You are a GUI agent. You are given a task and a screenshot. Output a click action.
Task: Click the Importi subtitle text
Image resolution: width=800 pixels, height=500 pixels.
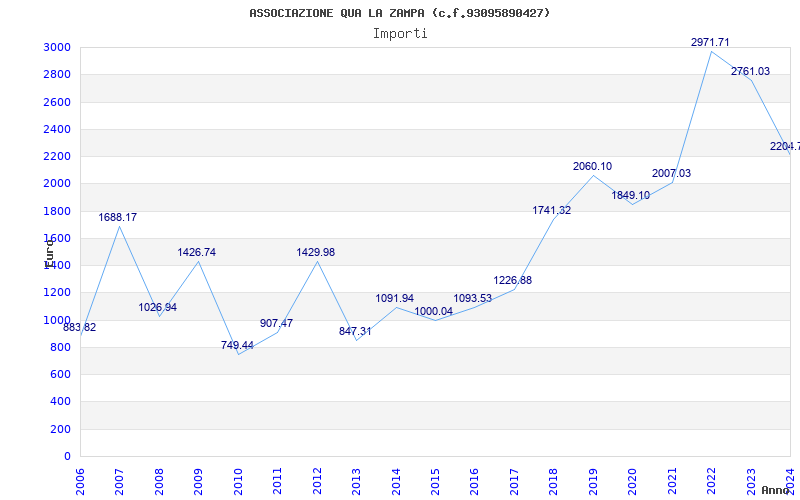pos(400,34)
